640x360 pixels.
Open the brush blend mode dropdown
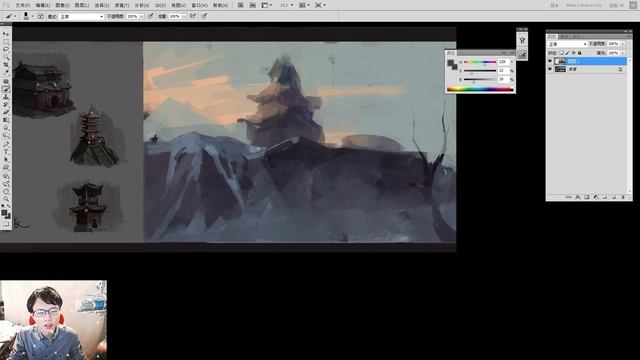click(82, 17)
